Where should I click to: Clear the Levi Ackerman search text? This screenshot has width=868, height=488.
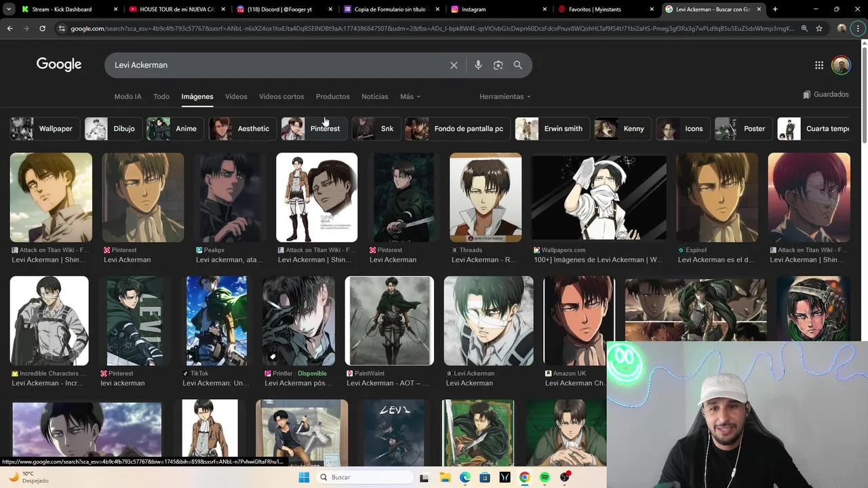click(454, 65)
